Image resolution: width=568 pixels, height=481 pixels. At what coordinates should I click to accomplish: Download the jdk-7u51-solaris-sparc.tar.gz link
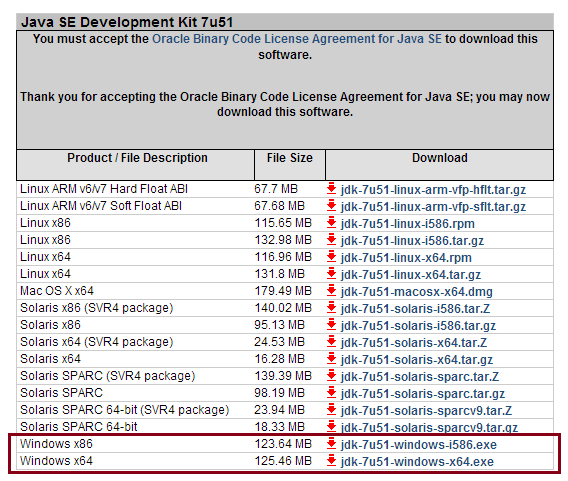pyautogui.click(x=423, y=394)
